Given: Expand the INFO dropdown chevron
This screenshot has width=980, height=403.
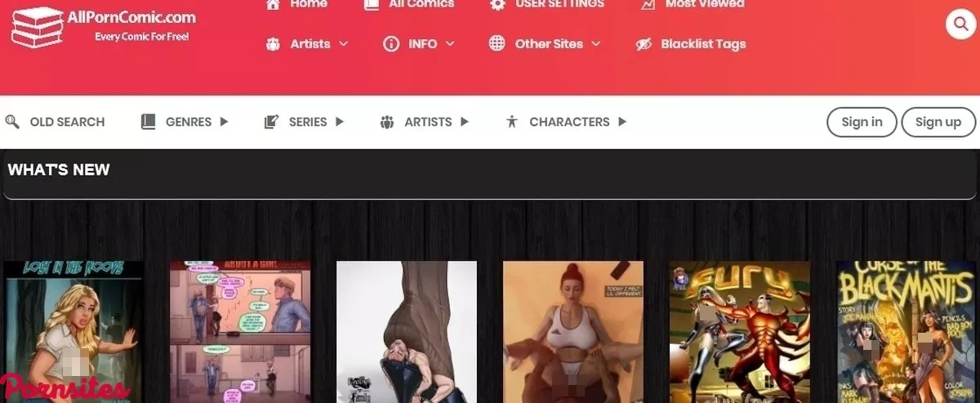Looking at the screenshot, I should [x=450, y=44].
